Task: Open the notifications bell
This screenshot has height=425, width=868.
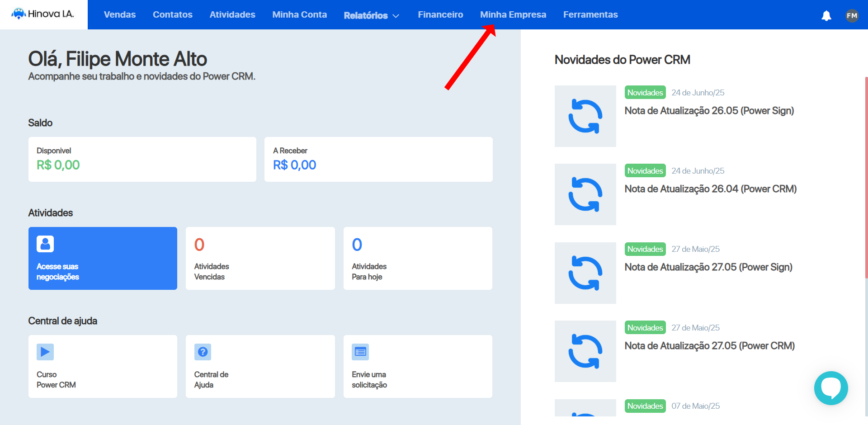Action: click(x=826, y=15)
